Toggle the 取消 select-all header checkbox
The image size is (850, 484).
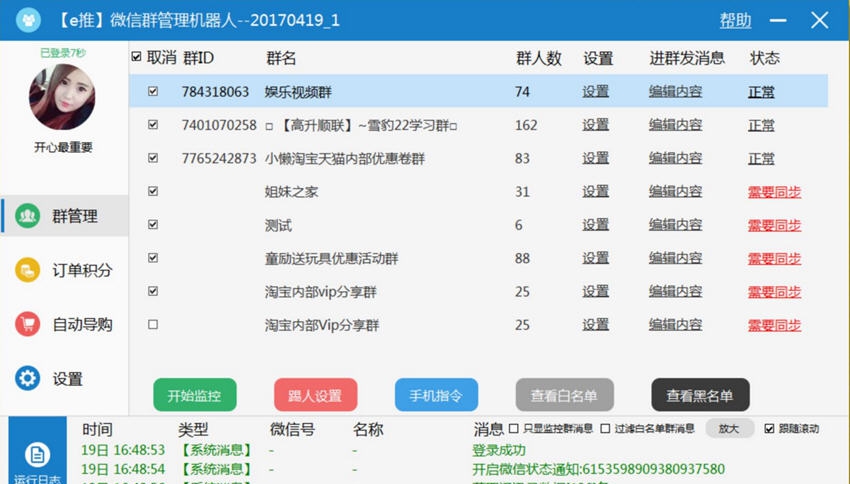coord(137,56)
